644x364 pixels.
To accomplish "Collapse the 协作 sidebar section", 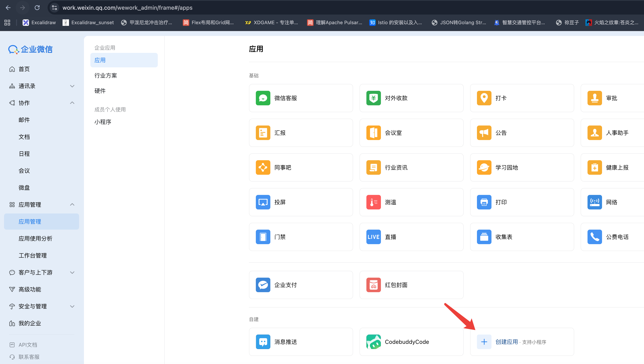I will point(72,103).
